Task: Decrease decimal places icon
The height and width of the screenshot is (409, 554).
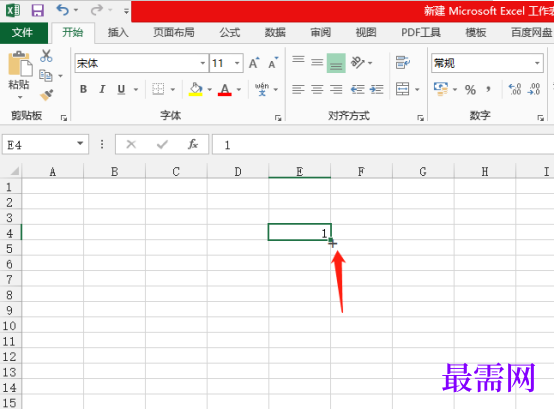Action: (x=534, y=89)
